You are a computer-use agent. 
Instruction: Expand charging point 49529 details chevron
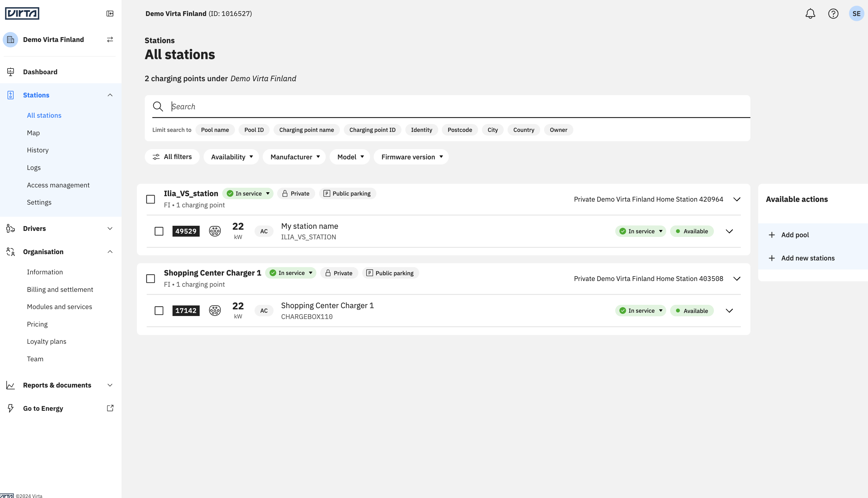(x=730, y=231)
